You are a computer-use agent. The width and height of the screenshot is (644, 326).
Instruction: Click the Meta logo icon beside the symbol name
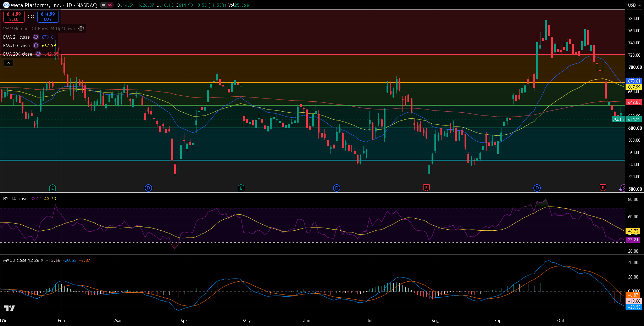tap(6, 5)
